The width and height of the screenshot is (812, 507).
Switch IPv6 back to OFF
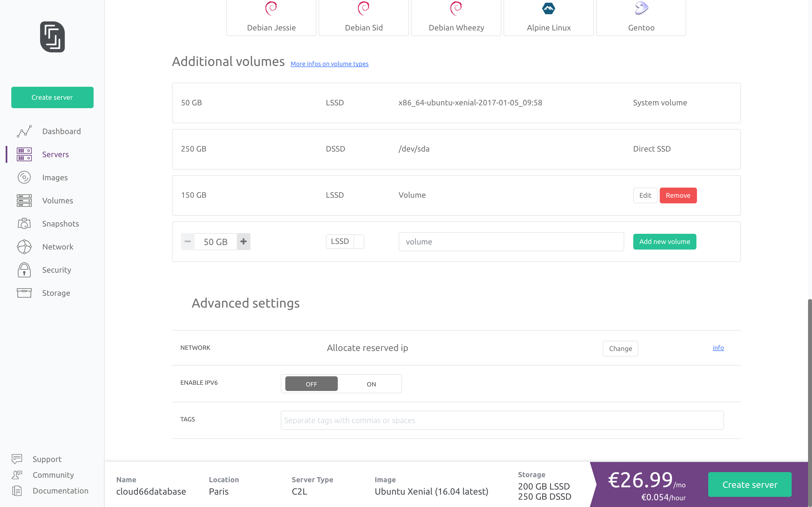pyautogui.click(x=311, y=384)
